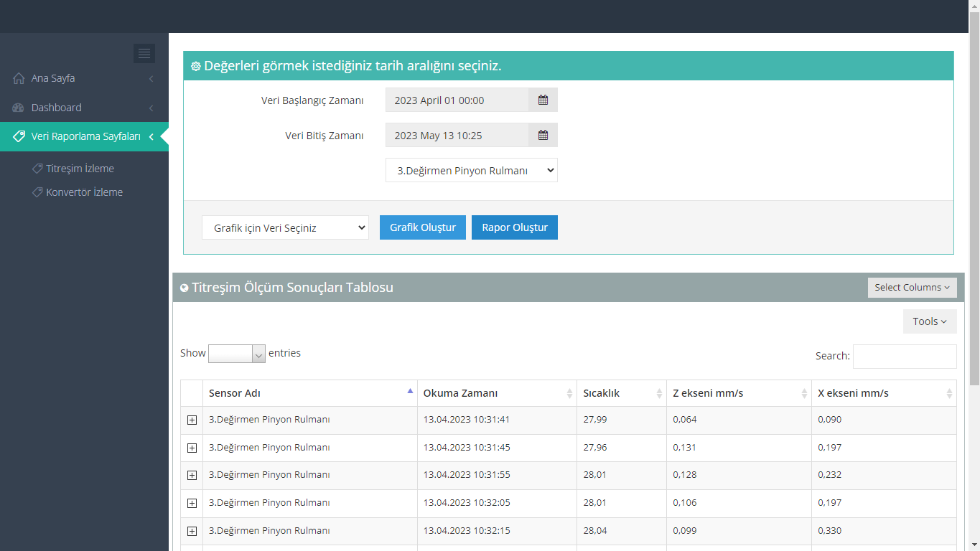This screenshot has width=980, height=551.
Task: Sort by the Sıcaklık column
Action: coord(622,393)
